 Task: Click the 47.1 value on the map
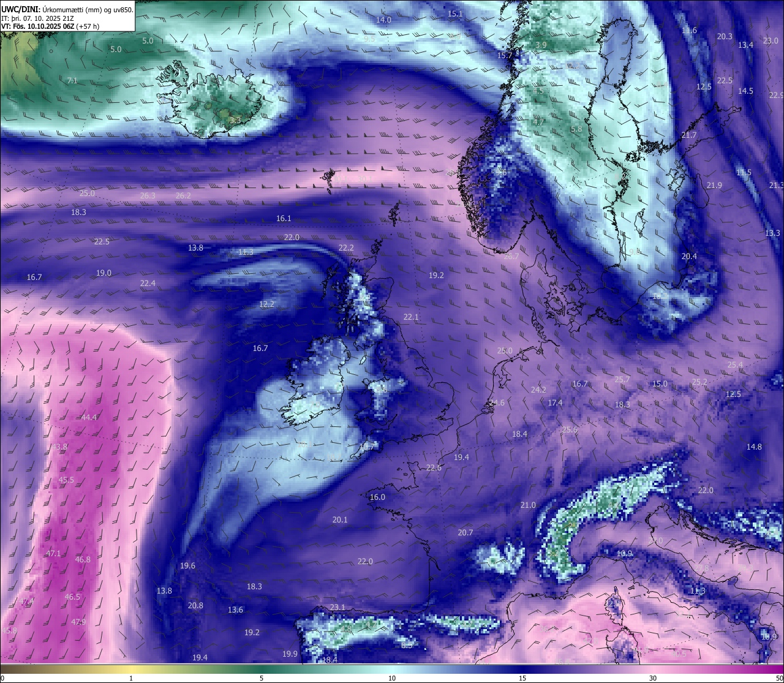click(53, 553)
